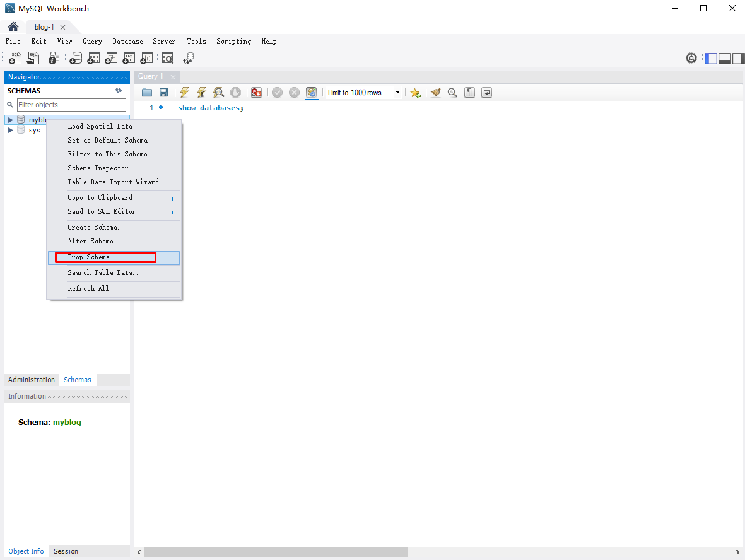Viewport: 745px width, 560px height.
Task: Open the home screen tab icon
Action: (13, 26)
